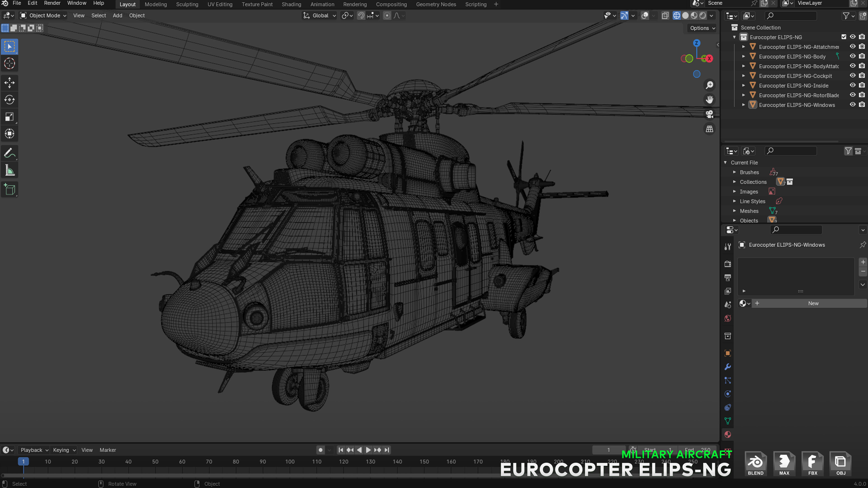Select the Measure tool
The height and width of the screenshot is (488, 868).
9,170
